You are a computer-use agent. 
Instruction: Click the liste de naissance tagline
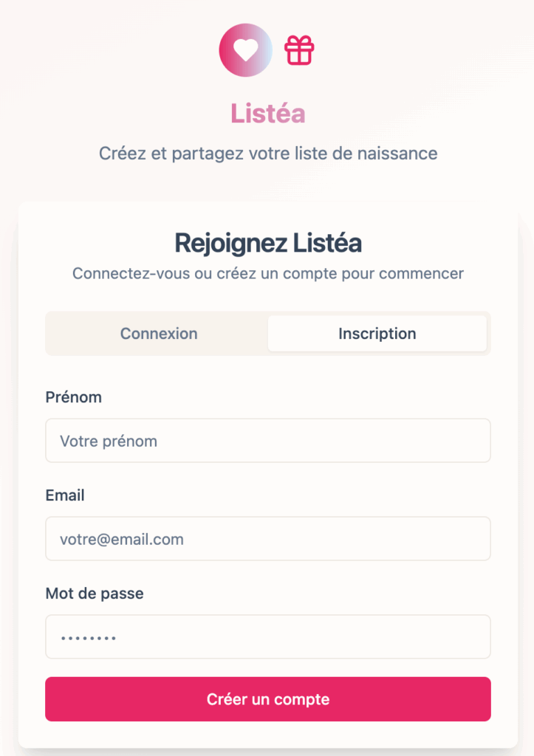click(x=267, y=154)
